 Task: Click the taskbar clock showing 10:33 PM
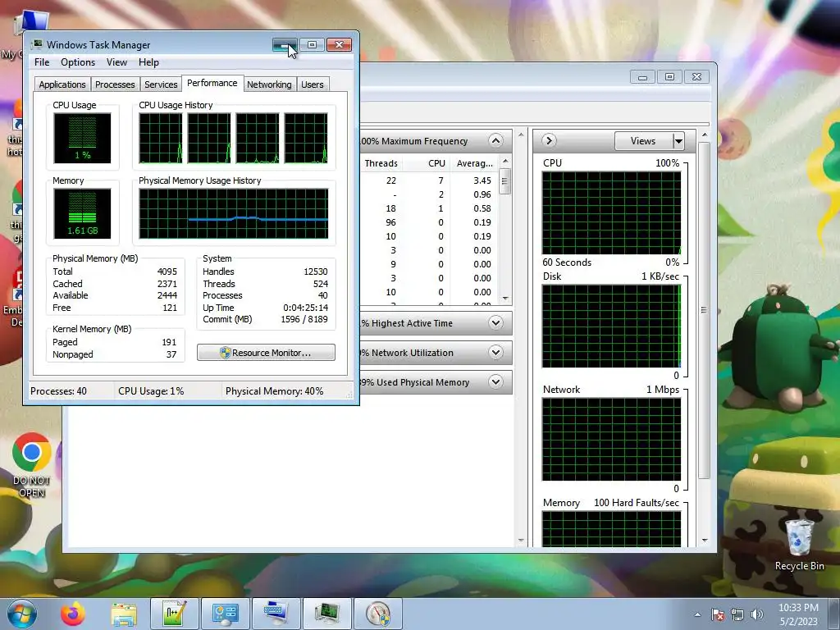pyautogui.click(x=798, y=614)
